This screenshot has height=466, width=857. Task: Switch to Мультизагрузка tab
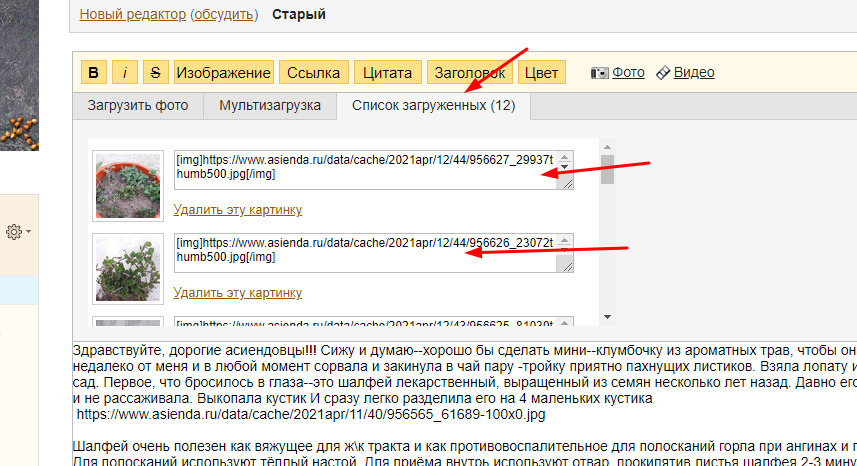point(270,105)
